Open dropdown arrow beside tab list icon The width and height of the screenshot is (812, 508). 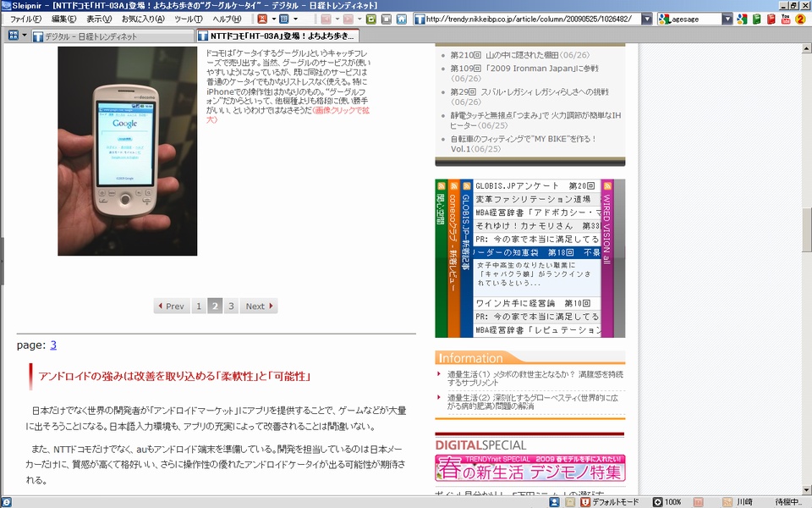pyautogui.click(x=25, y=36)
